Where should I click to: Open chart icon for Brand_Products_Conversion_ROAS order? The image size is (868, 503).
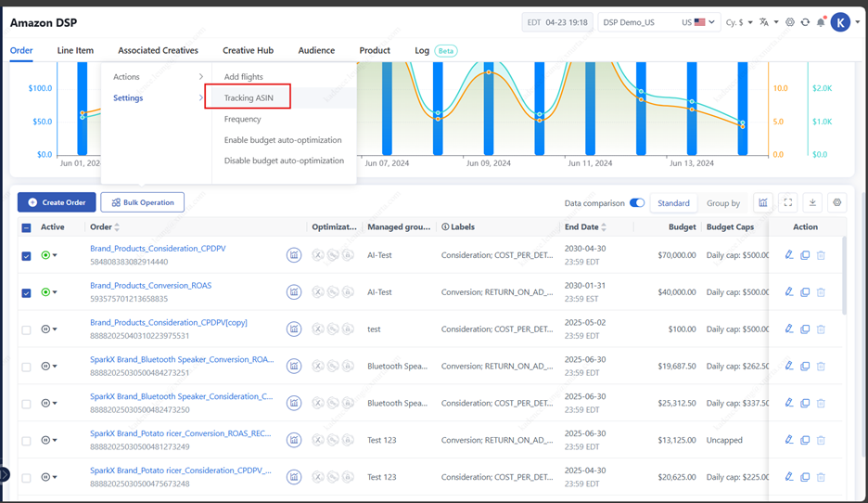294,292
